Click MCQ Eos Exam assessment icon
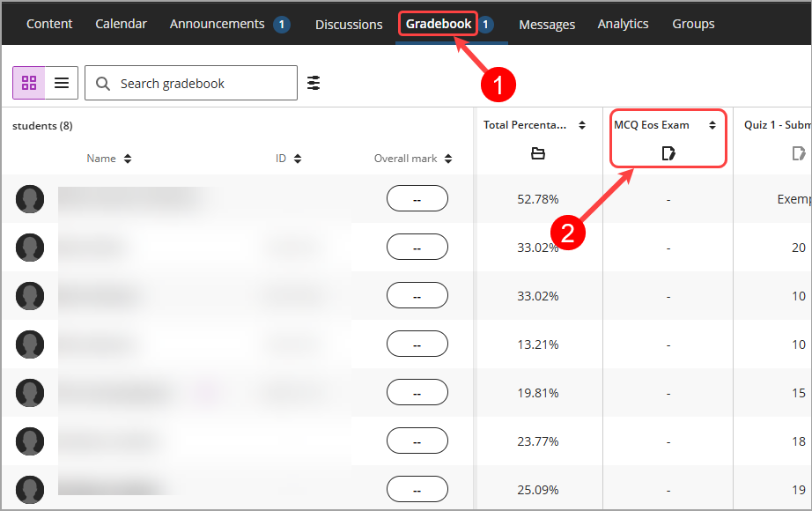812x511 pixels. click(x=668, y=153)
